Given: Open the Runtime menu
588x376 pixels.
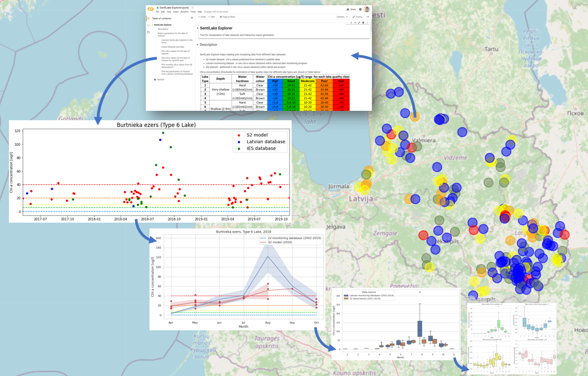Looking at the screenshot, I should pos(184,12).
